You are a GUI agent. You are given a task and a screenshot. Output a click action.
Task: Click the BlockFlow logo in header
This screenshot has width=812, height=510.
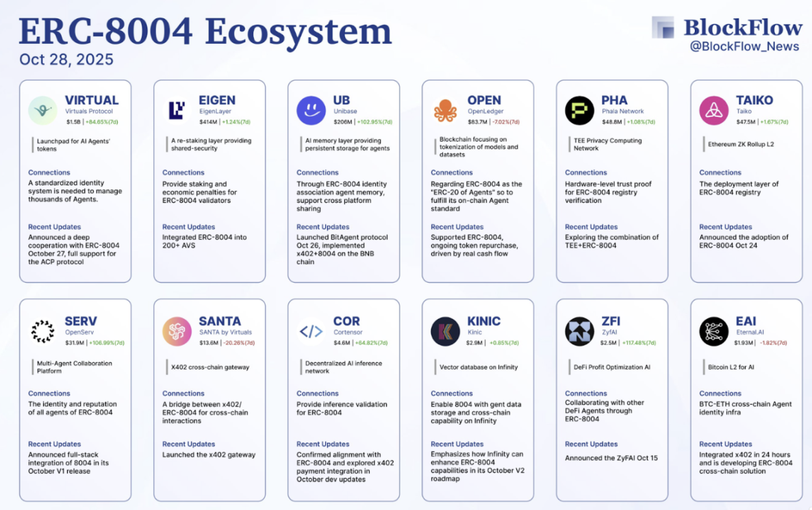727,27
